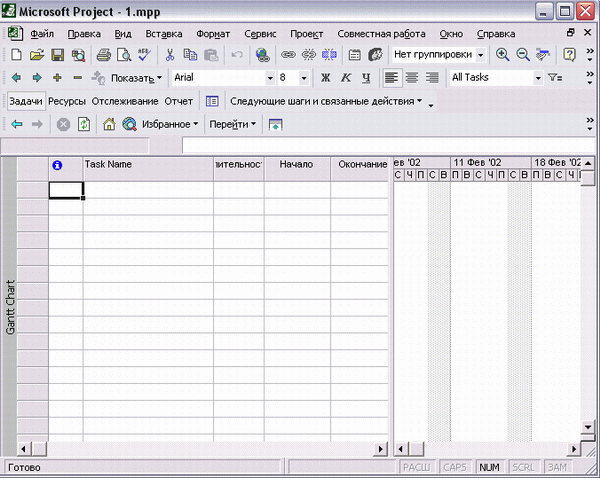The width and height of the screenshot is (600, 478).
Task: Toggle italic formatting (К)
Action: tap(346, 78)
